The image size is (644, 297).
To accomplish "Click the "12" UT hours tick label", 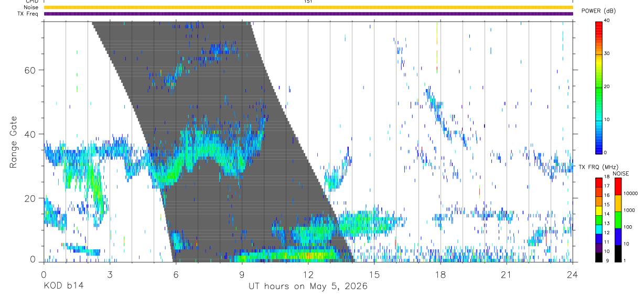I will tap(308, 274).
